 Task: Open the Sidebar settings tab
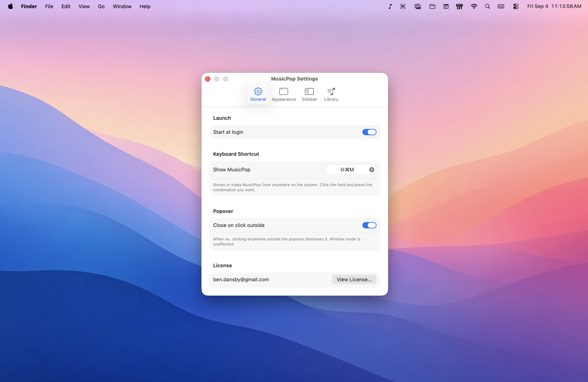[x=309, y=94]
